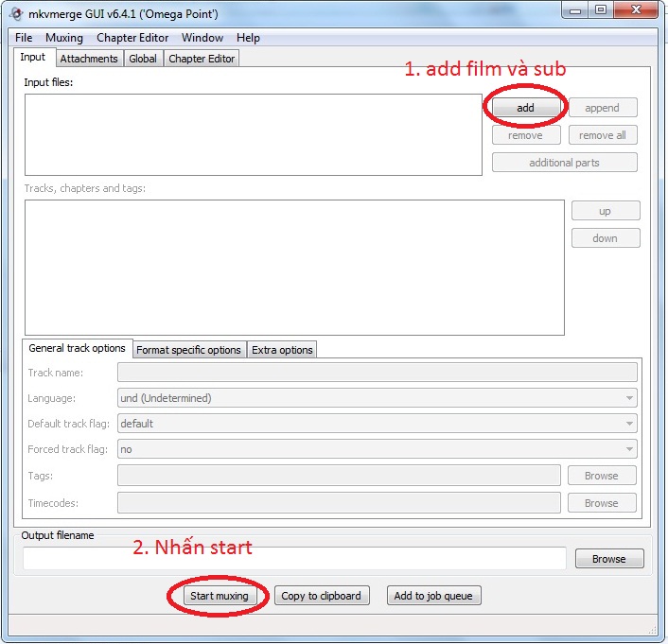Click Copy to clipboard button
The image size is (668, 644).
(321, 596)
